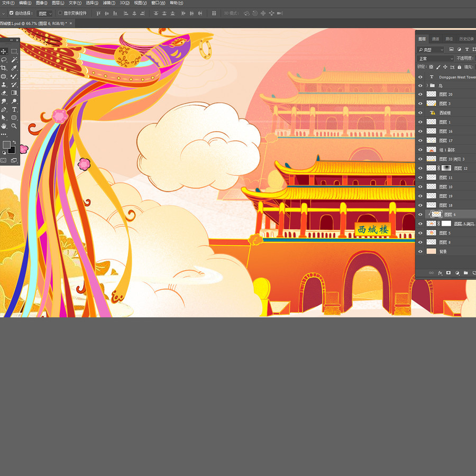The height and width of the screenshot is (476, 476).
Task: Create a new group folder icon
Action: [x=465, y=273]
